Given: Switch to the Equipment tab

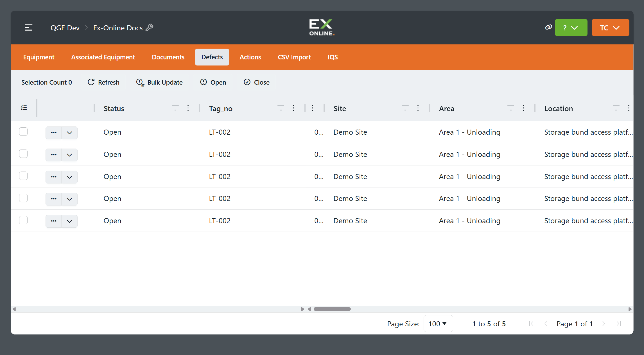Looking at the screenshot, I should [x=39, y=57].
